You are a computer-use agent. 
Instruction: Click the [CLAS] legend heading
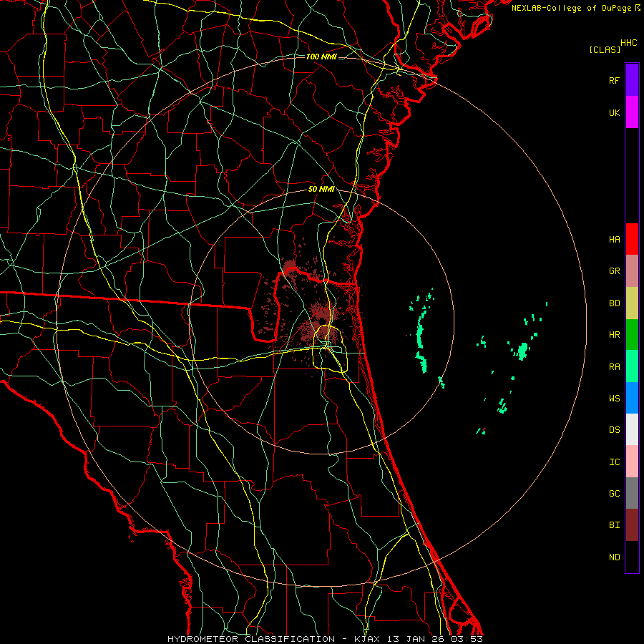click(x=605, y=49)
